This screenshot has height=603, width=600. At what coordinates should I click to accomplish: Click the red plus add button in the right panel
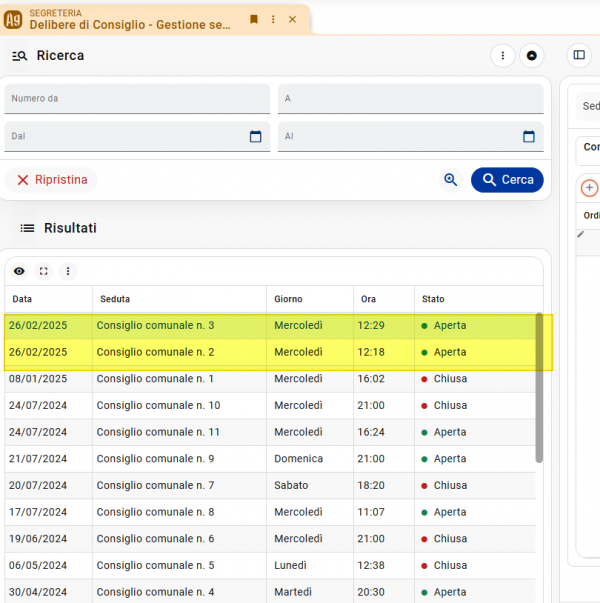tap(589, 188)
